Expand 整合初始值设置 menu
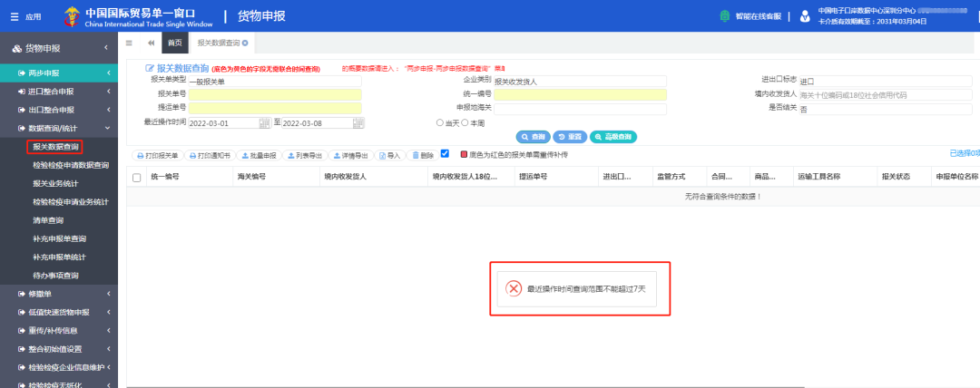The height and width of the screenshot is (388, 980). (59, 349)
